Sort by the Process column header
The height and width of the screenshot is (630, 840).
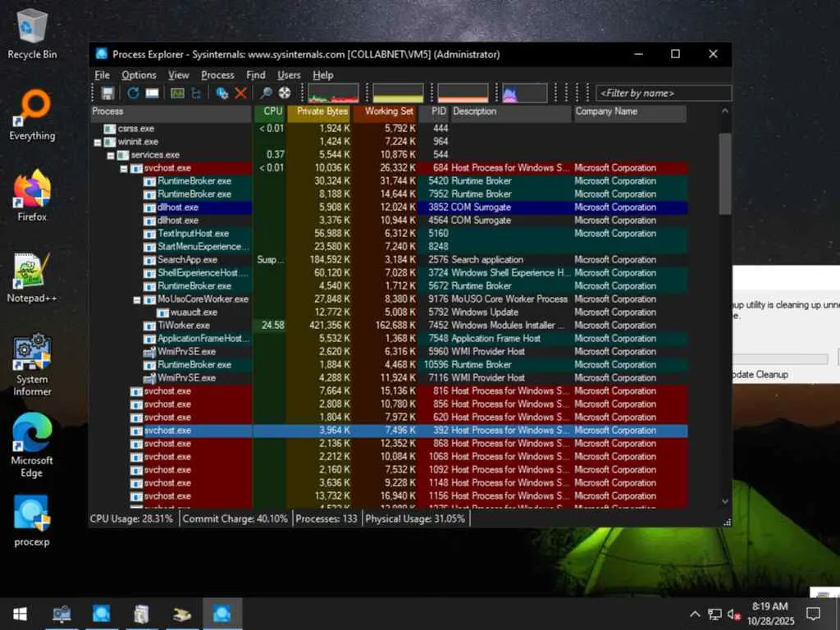(x=171, y=112)
